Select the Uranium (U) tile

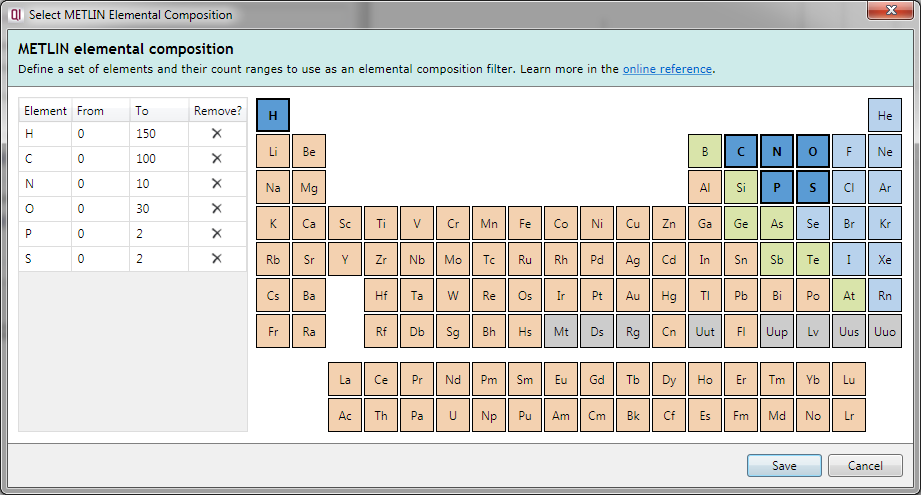[453, 415]
